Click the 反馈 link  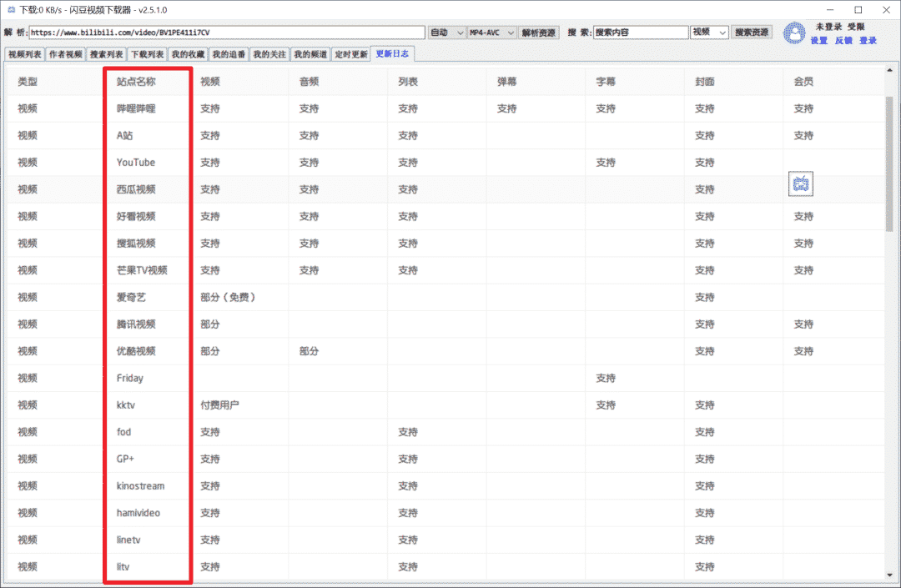coord(843,40)
